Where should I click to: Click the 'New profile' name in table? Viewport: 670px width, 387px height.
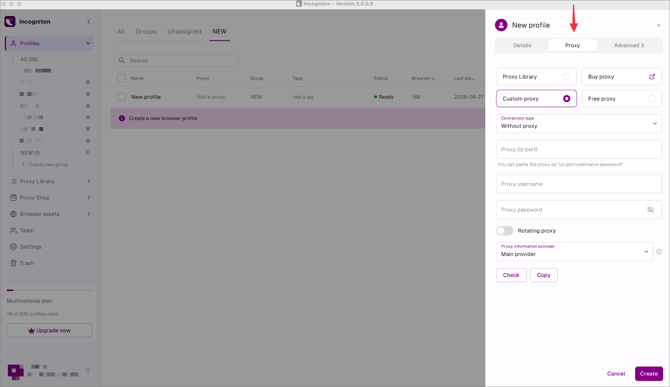(146, 97)
